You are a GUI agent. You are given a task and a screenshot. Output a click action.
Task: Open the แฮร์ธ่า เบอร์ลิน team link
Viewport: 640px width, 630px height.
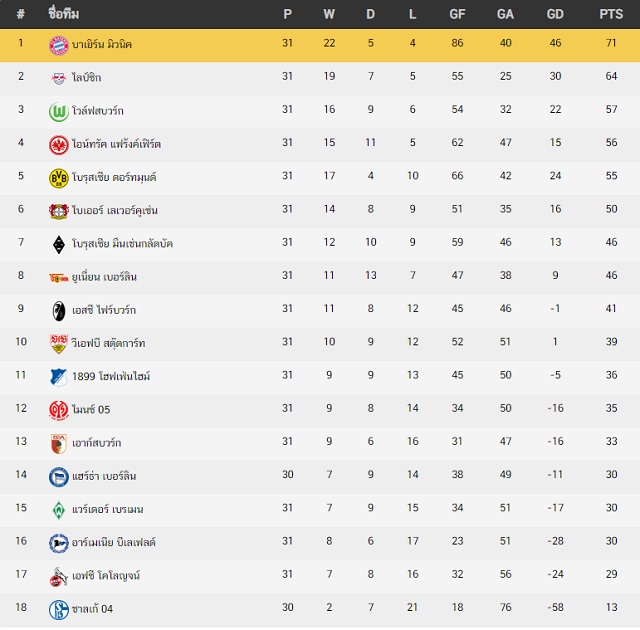point(104,476)
